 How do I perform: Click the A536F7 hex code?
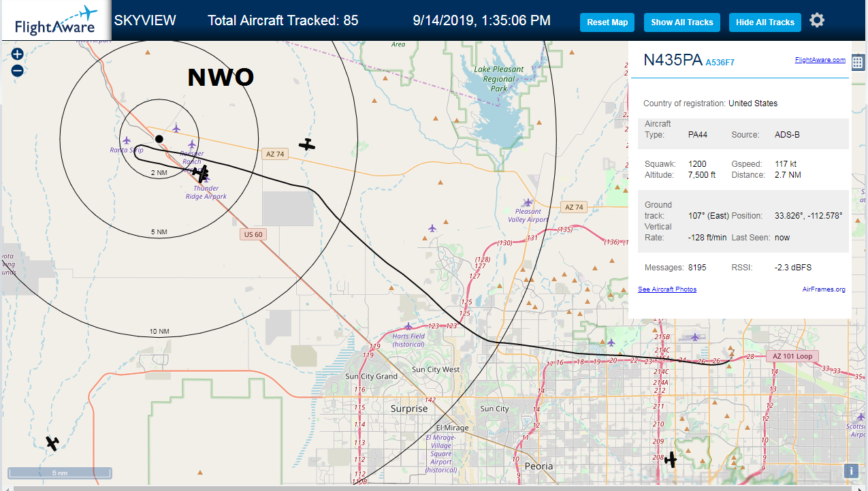(x=720, y=63)
